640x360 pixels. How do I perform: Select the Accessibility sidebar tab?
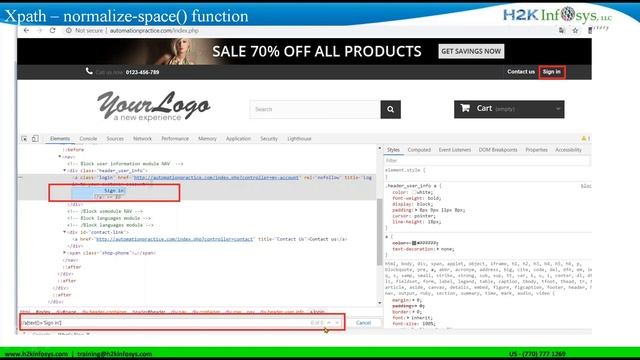(568, 150)
